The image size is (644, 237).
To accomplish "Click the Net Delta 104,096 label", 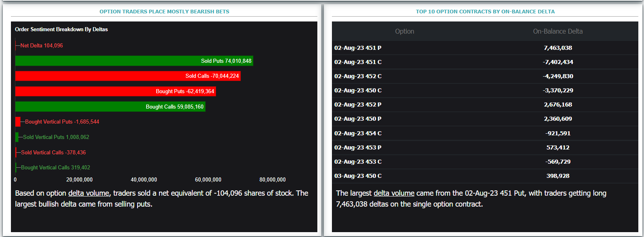I will [42, 45].
